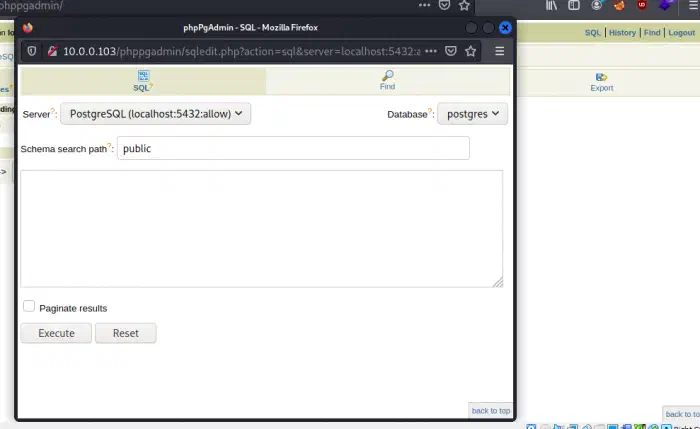
Task: Open popup window hamburger menu
Action: 500,51
